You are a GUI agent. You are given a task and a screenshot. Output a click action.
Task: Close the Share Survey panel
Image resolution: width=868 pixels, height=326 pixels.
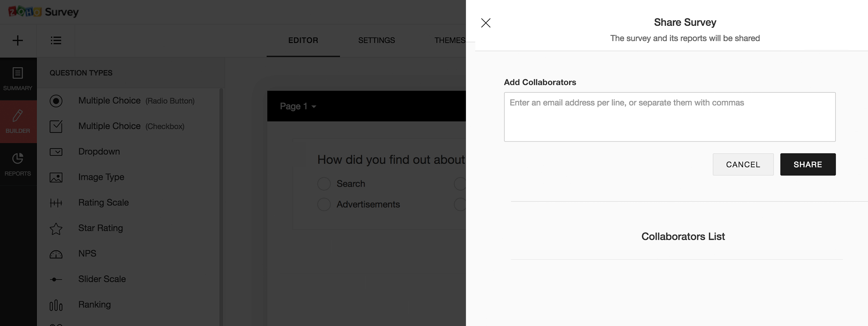pyautogui.click(x=486, y=23)
